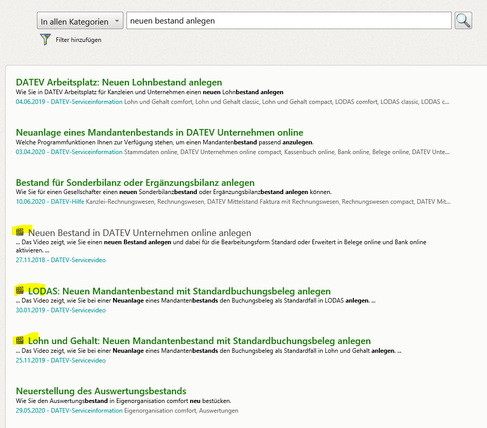Click 25.11.2019 - DATEV-Servicevideo text
Viewport: 487px width, 428px height.
(x=61, y=360)
